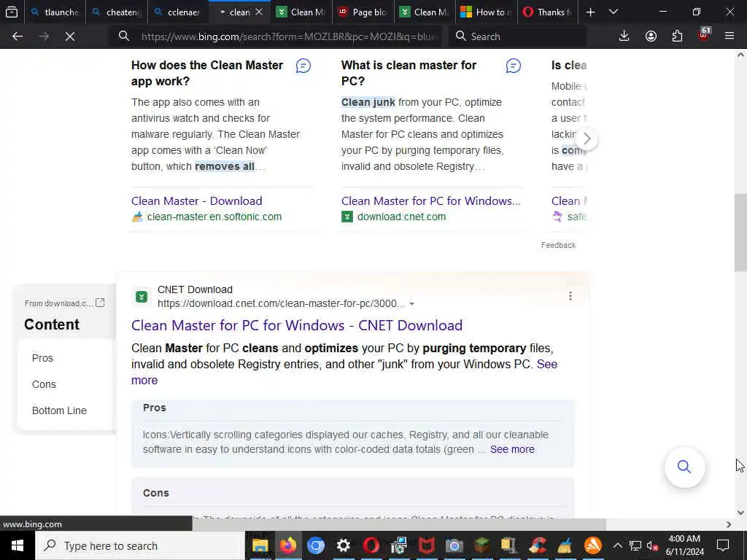Open 'Clean Master for PC for Windows - CNET Download' result
747x560 pixels.
tap(297, 325)
